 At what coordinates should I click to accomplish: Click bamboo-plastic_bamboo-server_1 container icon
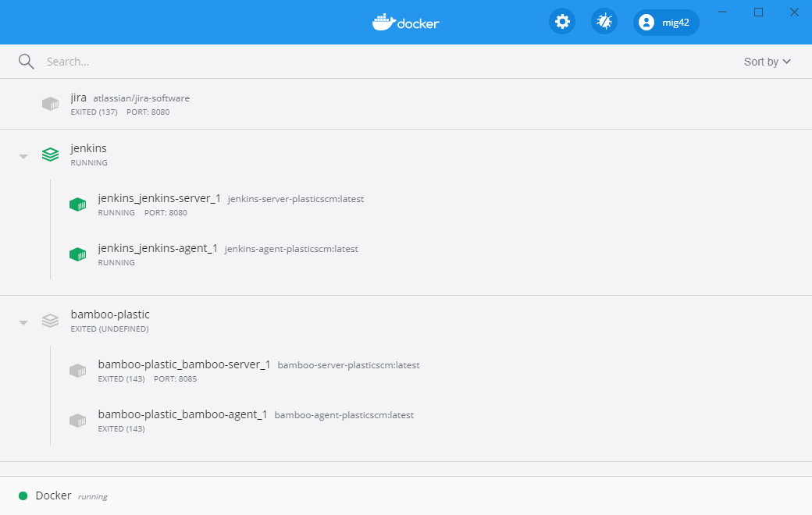[77, 371]
